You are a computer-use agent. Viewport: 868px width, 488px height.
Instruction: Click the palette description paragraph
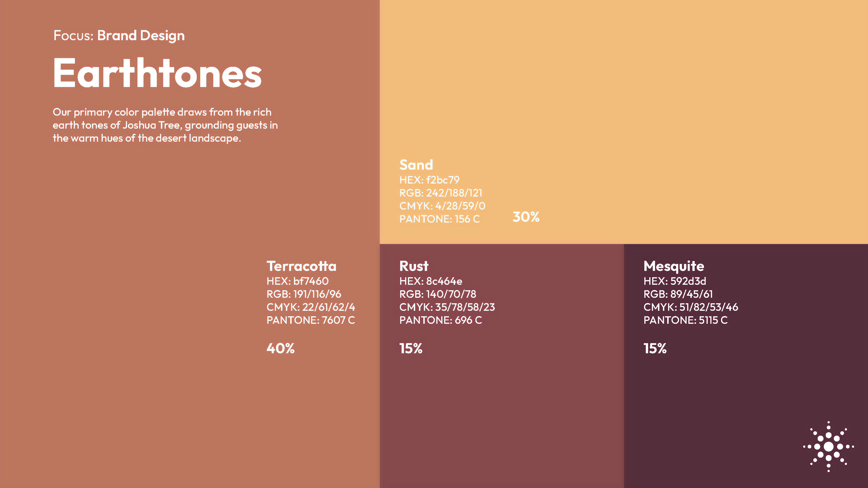coord(165,125)
